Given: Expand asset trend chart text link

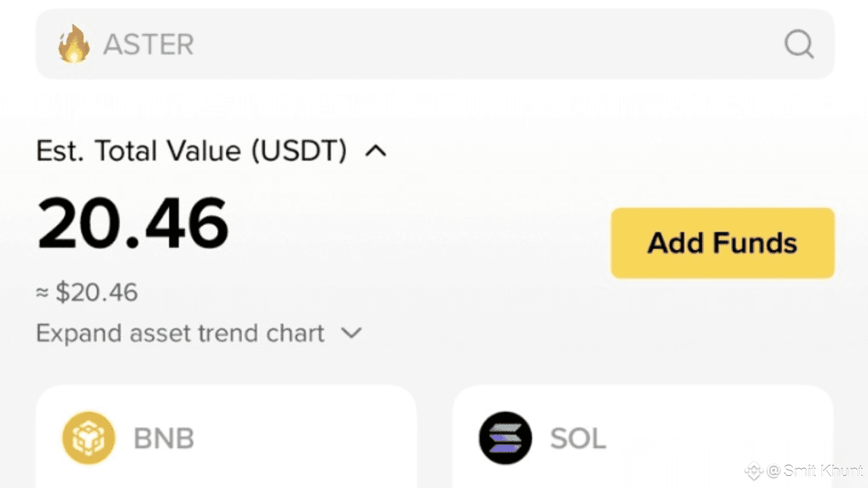Looking at the screenshot, I should [x=180, y=333].
